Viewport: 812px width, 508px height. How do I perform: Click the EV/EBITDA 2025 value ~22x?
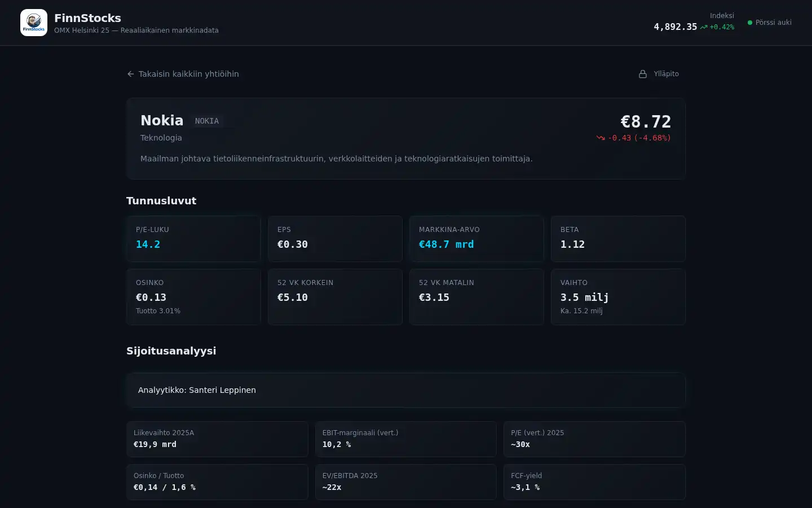332,487
